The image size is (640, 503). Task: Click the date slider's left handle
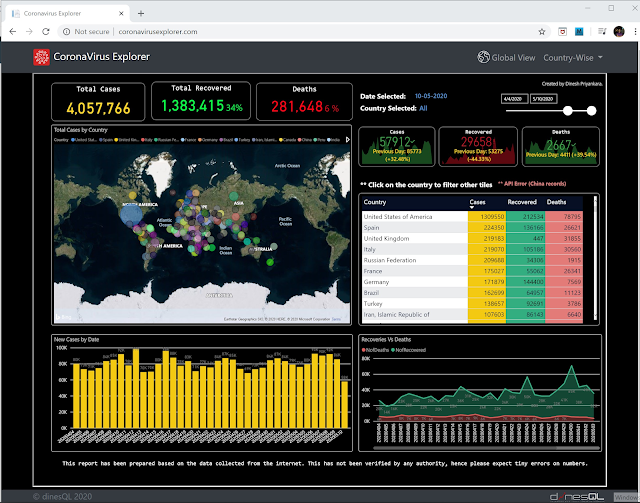[568, 111]
